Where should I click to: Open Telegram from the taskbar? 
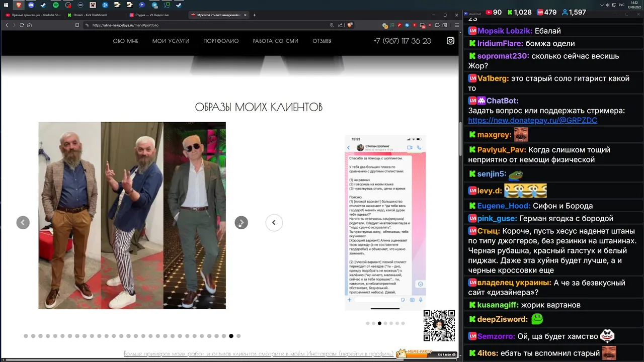click(x=154, y=5)
